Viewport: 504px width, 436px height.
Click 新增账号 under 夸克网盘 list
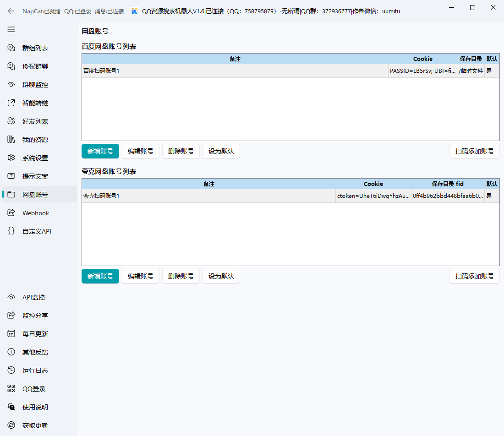100,276
